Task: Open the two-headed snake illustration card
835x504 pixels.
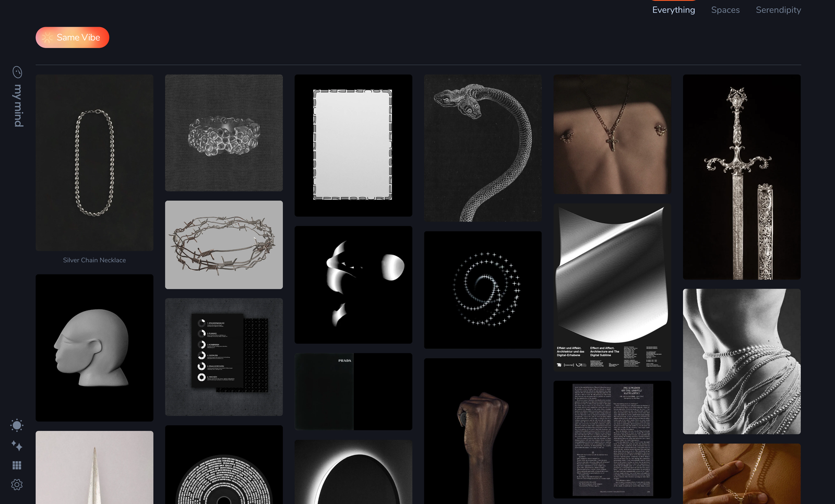Action: pyautogui.click(x=483, y=148)
